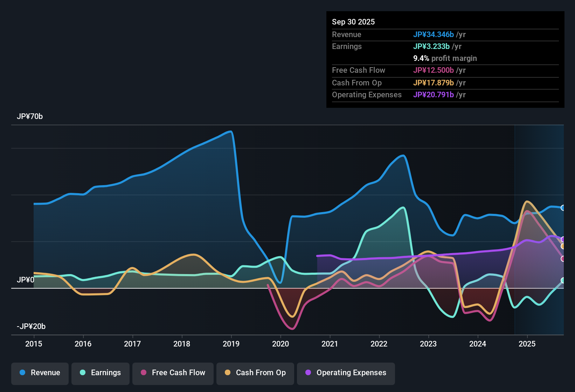Viewport: 575px width, 392px height.
Task: Click the teal Earnings legend dot
Action: (x=83, y=373)
